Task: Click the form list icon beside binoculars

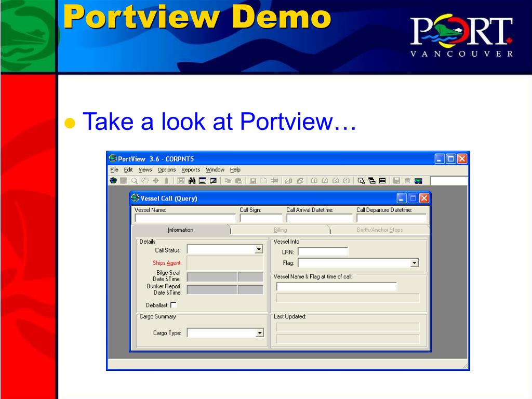Action: pyautogui.click(x=203, y=181)
